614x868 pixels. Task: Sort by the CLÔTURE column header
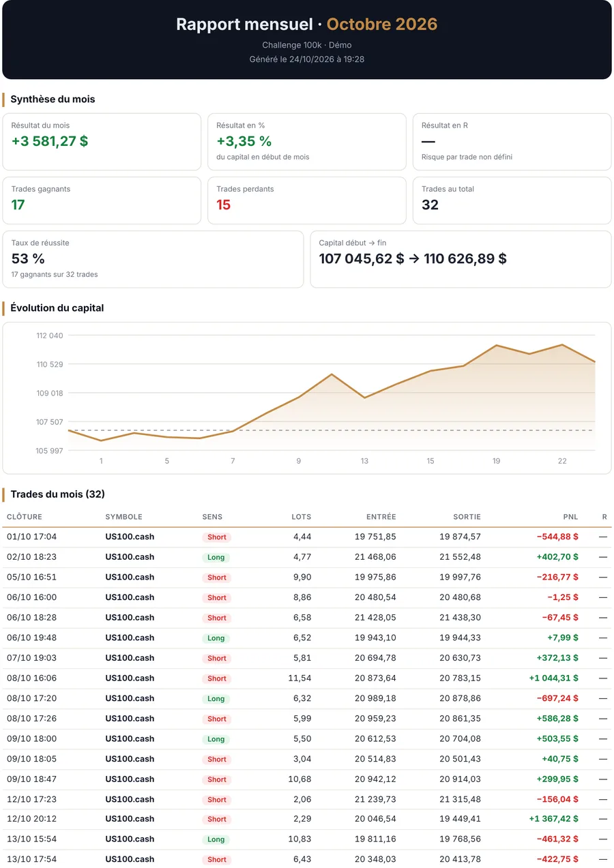(x=24, y=517)
